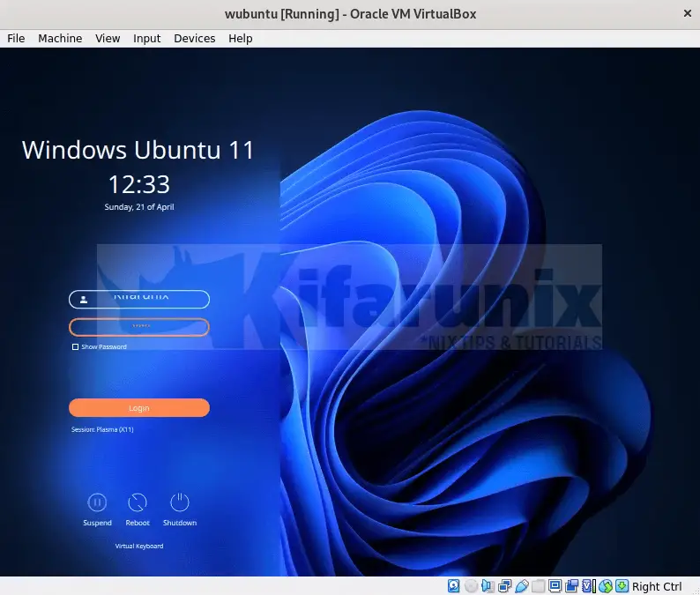Click the Sunday, 21 of April date
This screenshot has height=595, width=700.
[x=139, y=206]
